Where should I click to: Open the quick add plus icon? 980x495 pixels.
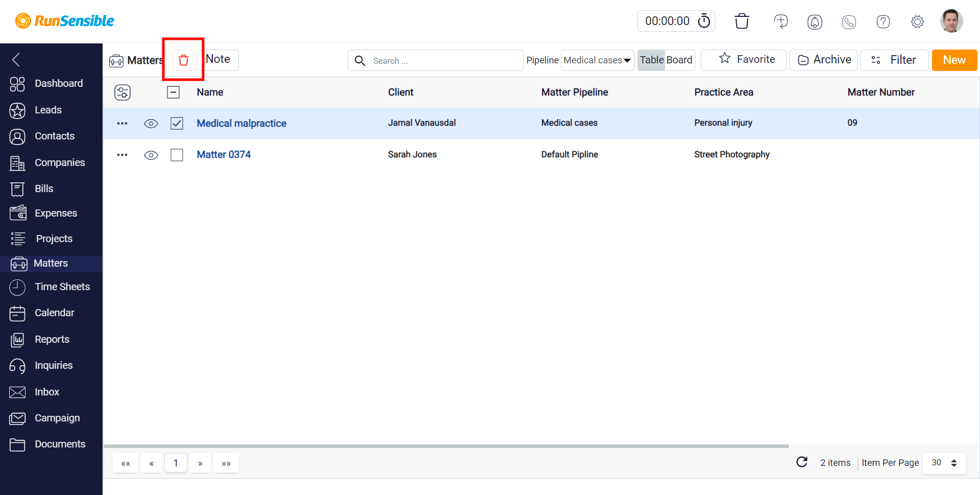[780, 21]
